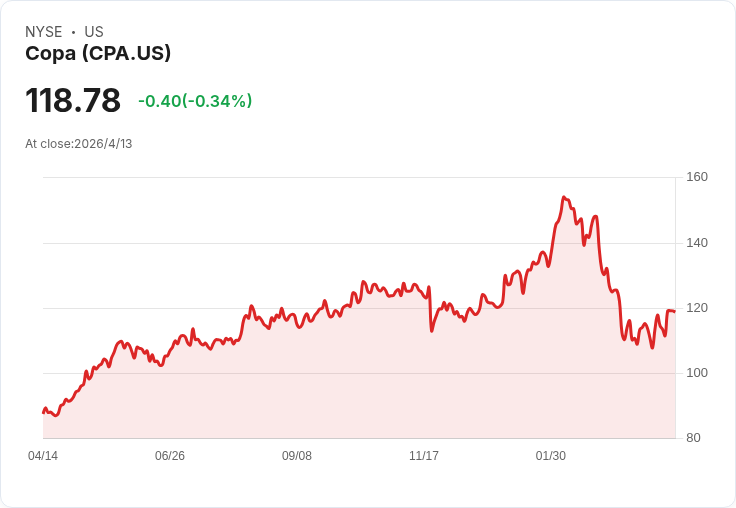Click the 120 y-axis price label
This screenshot has height=508, width=736.
coord(696,308)
